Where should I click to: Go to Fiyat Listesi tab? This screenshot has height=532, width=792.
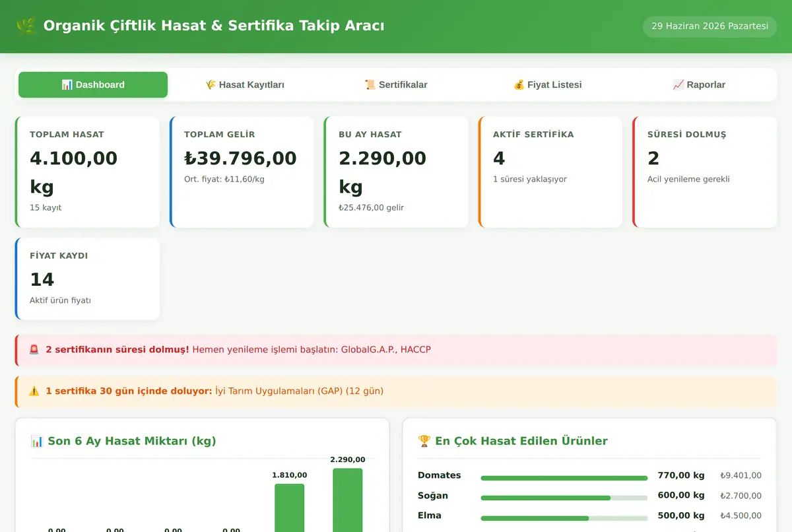548,84
